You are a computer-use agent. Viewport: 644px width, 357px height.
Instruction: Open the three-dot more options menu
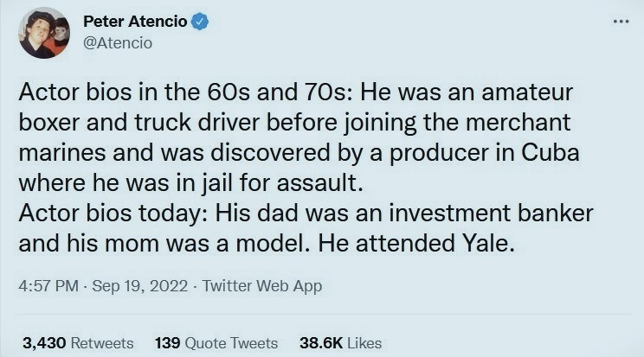coord(620,22)
